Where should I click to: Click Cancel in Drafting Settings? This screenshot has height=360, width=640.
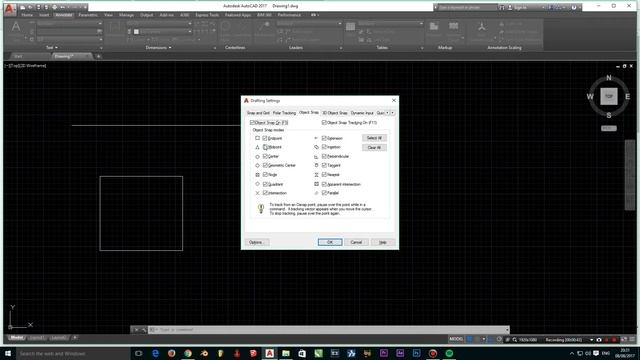pyautogui.click(x=356, y=242)
